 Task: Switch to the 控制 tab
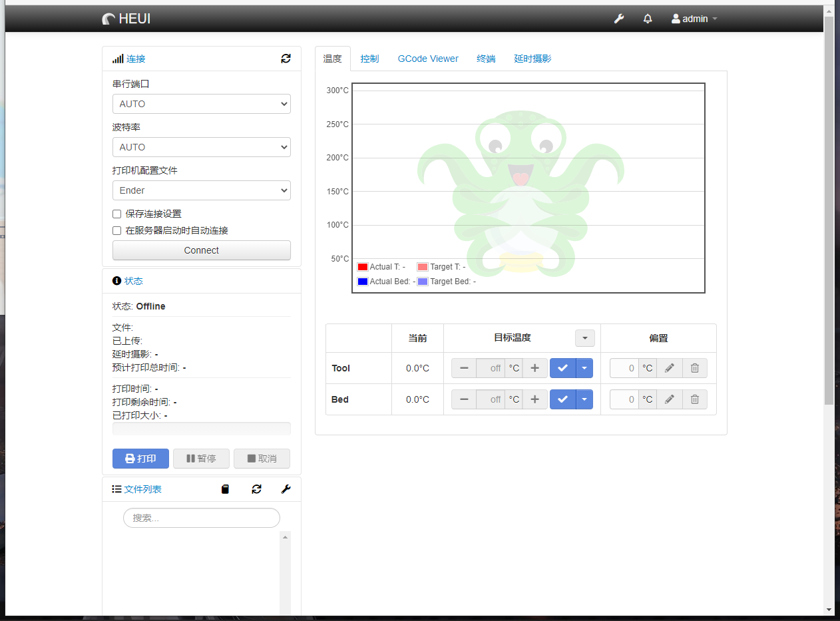click(369, 59)
